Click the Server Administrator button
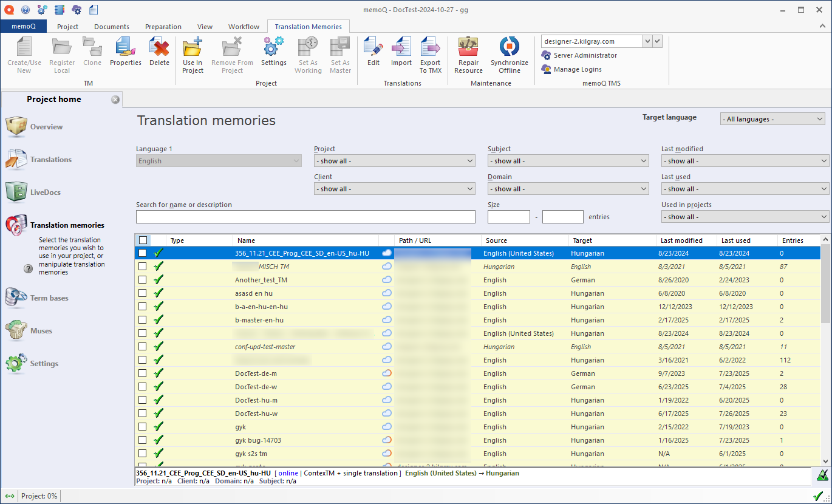832x504 pixels. (584, 55)
